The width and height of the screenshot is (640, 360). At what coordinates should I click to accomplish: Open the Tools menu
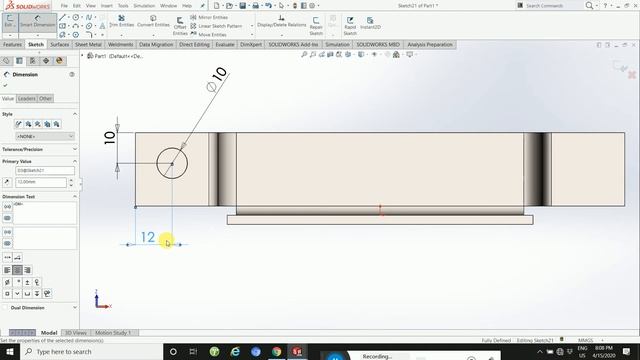tap(123, 6)
